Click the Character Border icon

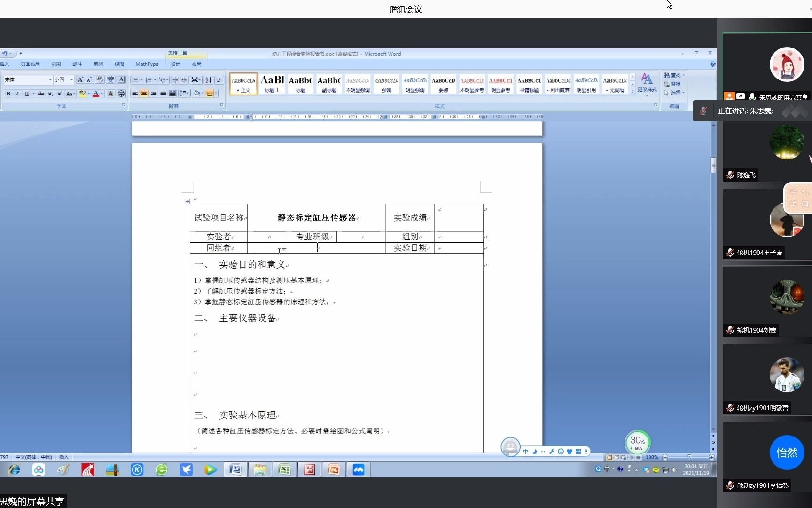click(121, 79)
